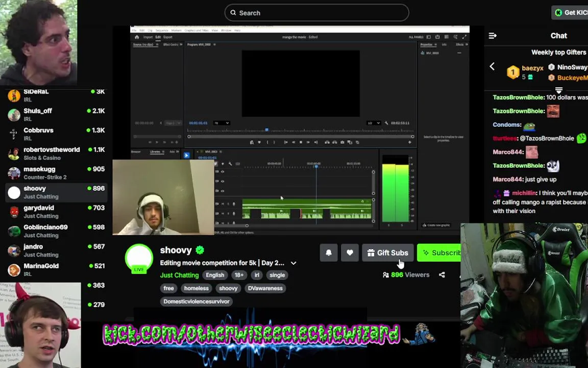
Task: Click the Comparison View icon
Action: click(x=350, y=142)
